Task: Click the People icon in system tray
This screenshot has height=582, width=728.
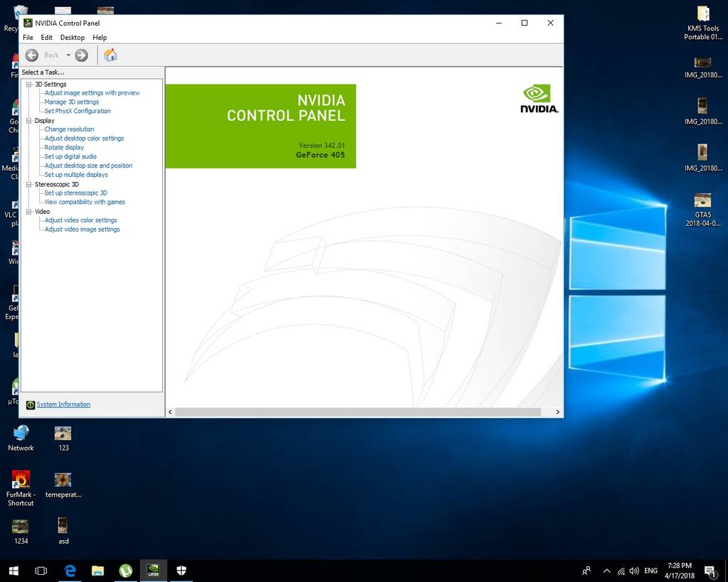Action: pos(587,571)
